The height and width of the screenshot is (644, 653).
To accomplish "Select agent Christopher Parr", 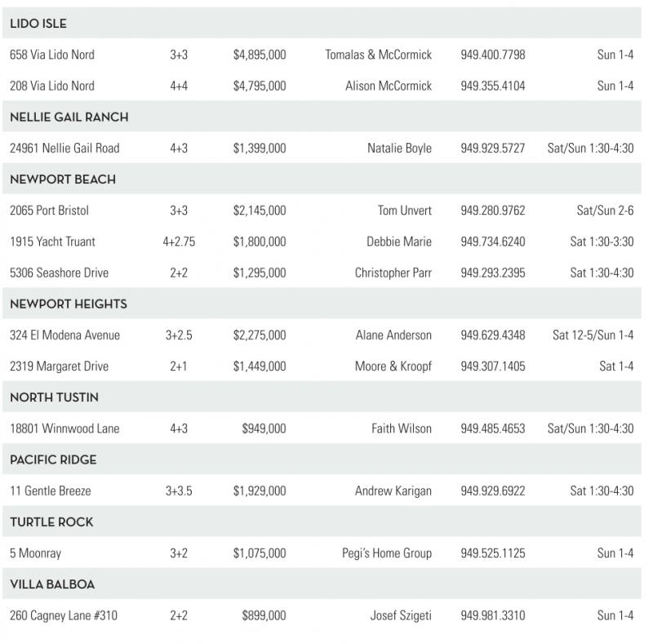I will (x=393, y=273).
